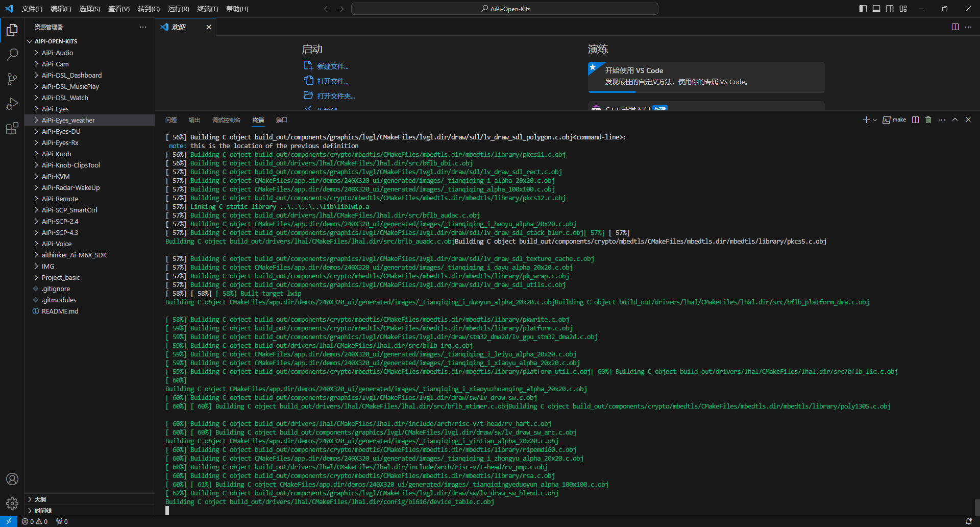The image size is (980, 527).
Task: Select the Welcome editor tab
Action: (186, 27)
